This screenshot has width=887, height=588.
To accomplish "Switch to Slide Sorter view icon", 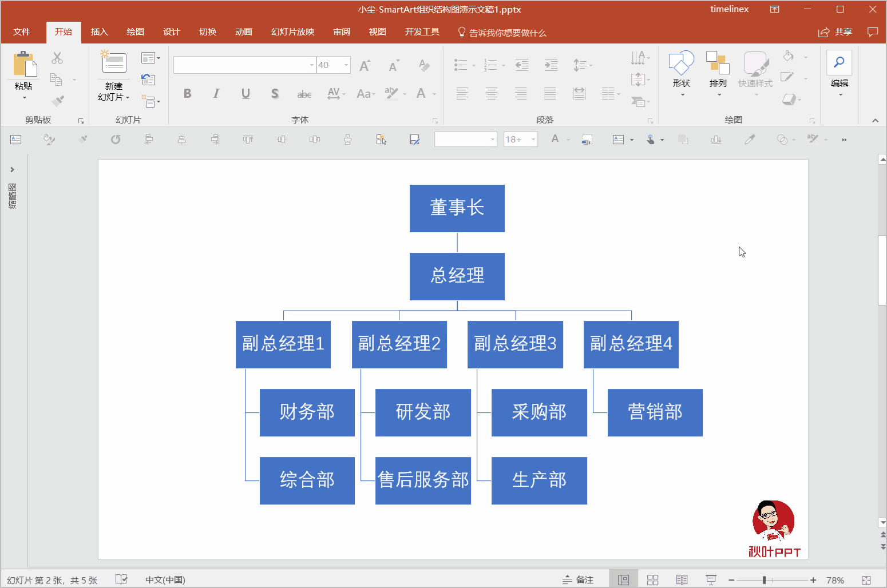I will [x=653, y=579].
